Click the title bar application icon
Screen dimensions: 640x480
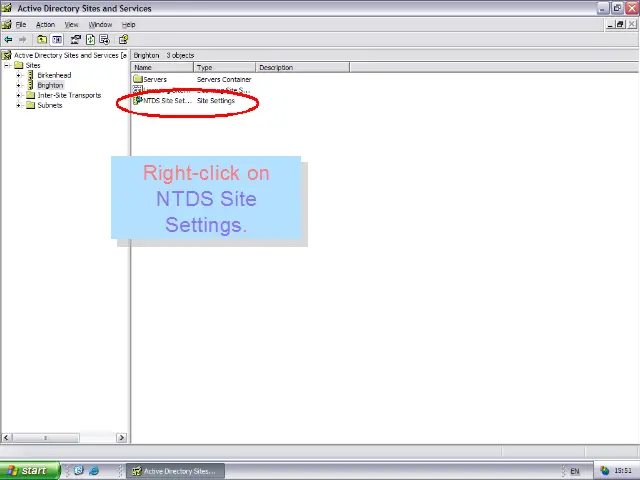7,8
